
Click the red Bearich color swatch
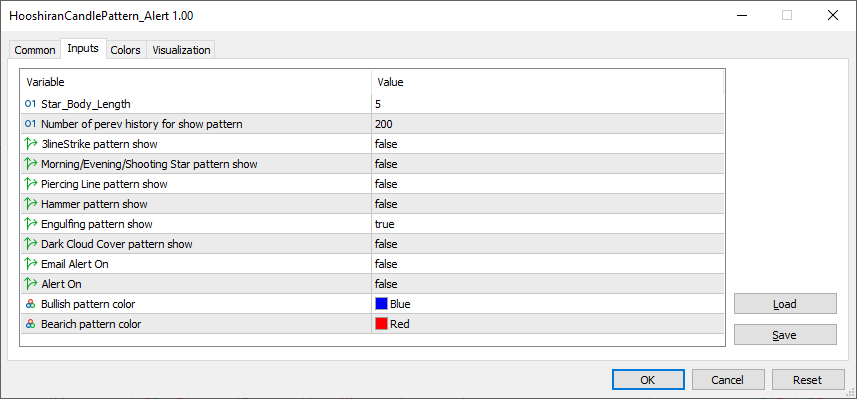[x=381, y=324]
